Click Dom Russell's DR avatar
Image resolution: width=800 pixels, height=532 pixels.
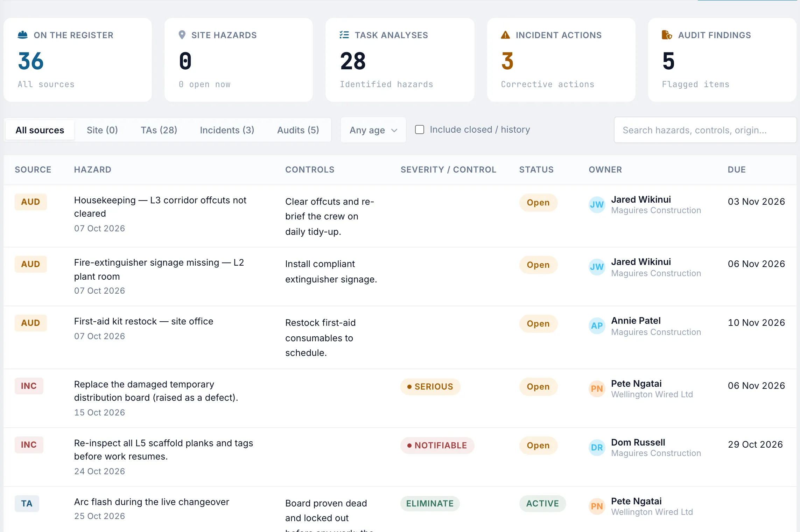click(x=597, y=448)
